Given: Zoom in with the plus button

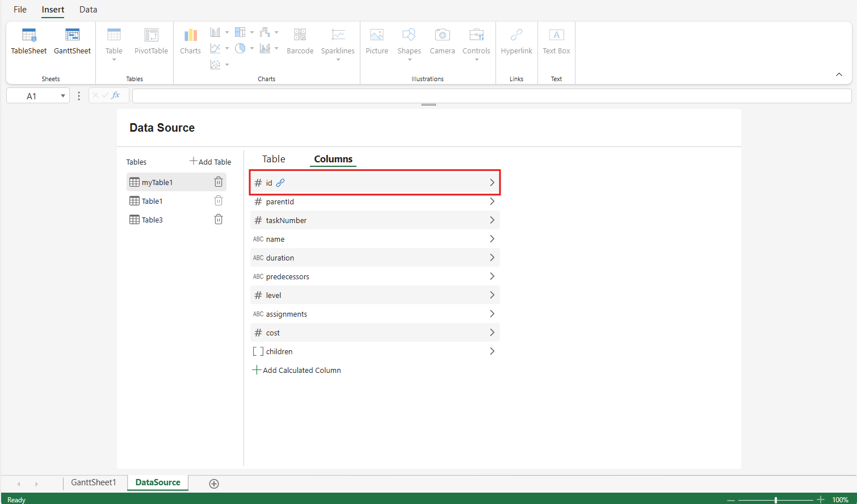Looking at the screenshot, I should coord(821,499).
